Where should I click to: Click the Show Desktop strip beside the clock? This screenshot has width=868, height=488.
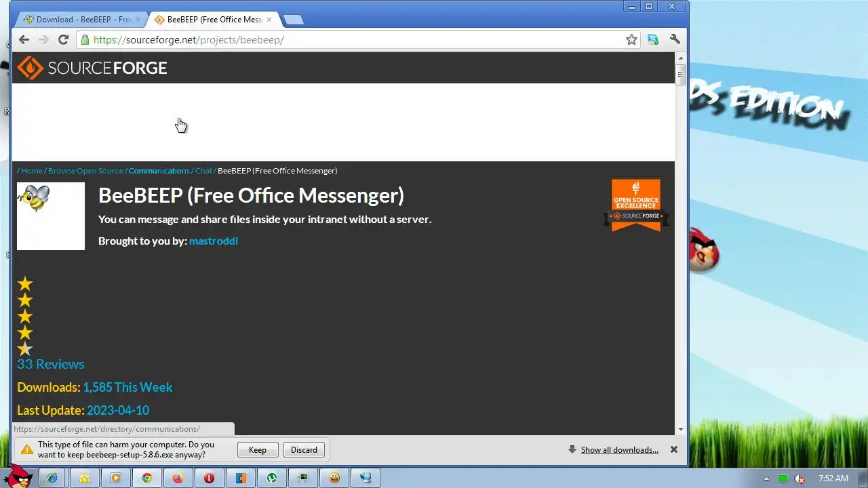coord(863,478)
